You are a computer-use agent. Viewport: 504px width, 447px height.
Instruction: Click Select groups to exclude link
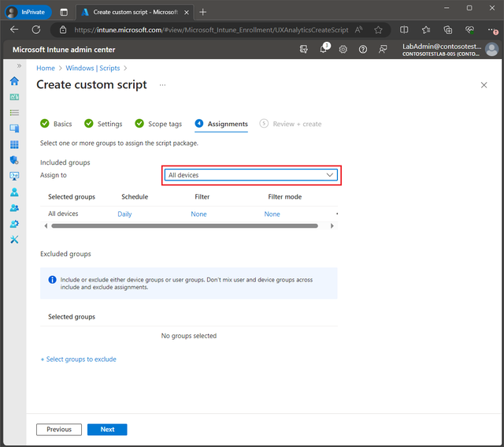click(79, 359)
